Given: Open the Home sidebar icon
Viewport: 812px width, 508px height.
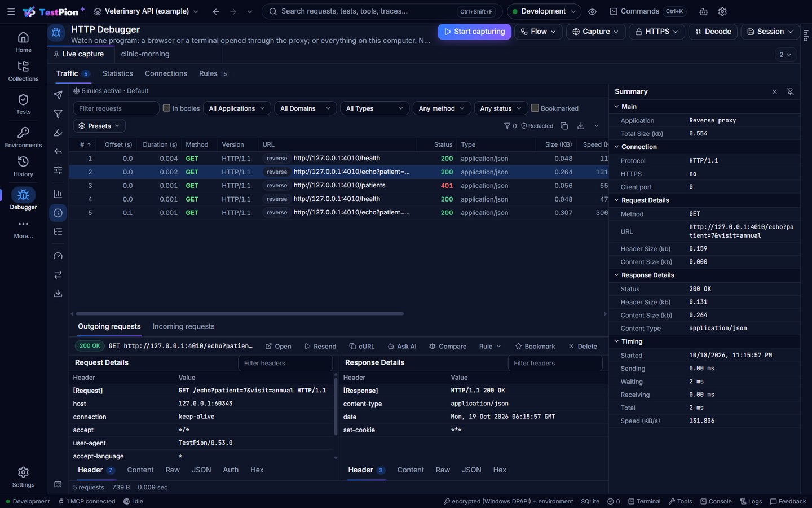Looking at the screenshot, I should (23, 42).
